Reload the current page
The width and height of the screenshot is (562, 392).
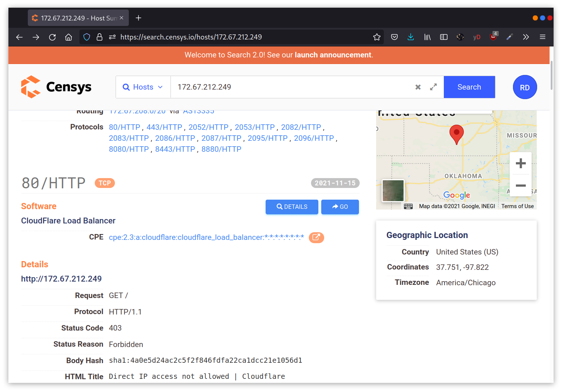click(52, 37)
